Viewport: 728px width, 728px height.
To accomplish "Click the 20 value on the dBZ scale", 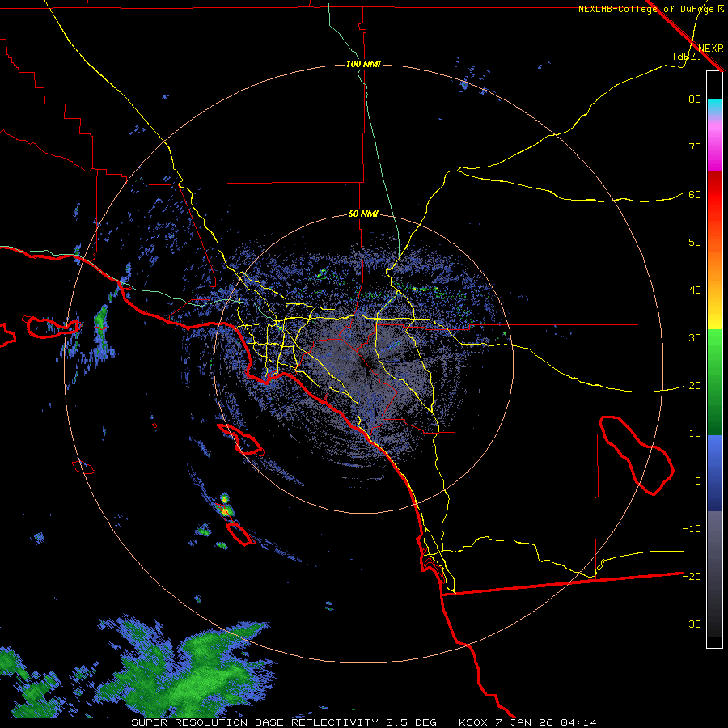I will click(x=695, y=385).
